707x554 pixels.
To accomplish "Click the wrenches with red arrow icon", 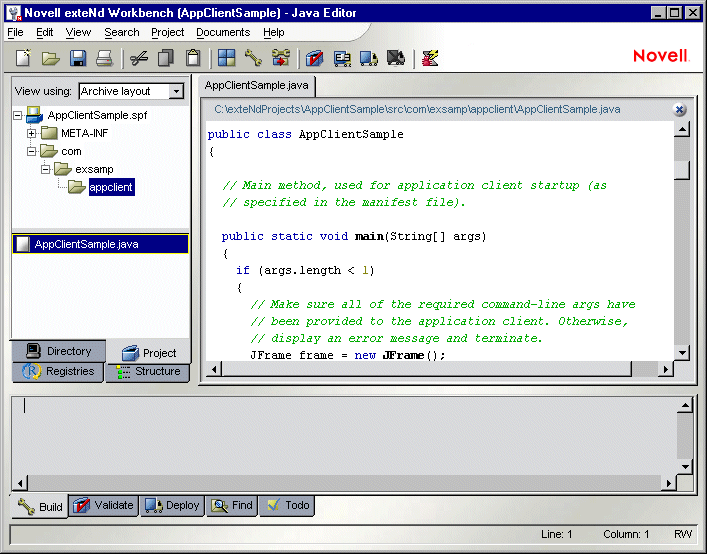I will point(280,58).
